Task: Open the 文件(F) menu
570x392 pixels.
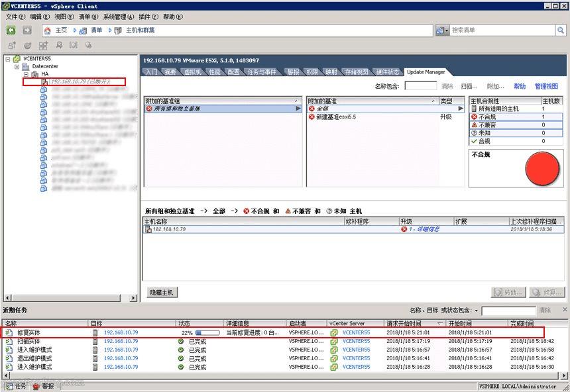Action: (15, 17)
